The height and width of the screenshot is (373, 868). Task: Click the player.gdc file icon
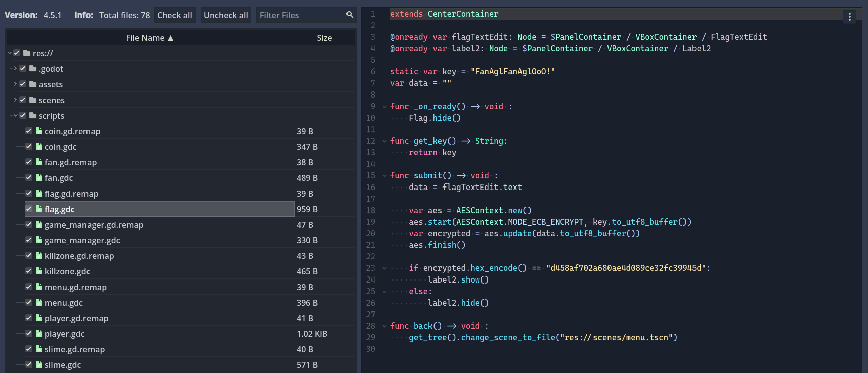[38, 334]
